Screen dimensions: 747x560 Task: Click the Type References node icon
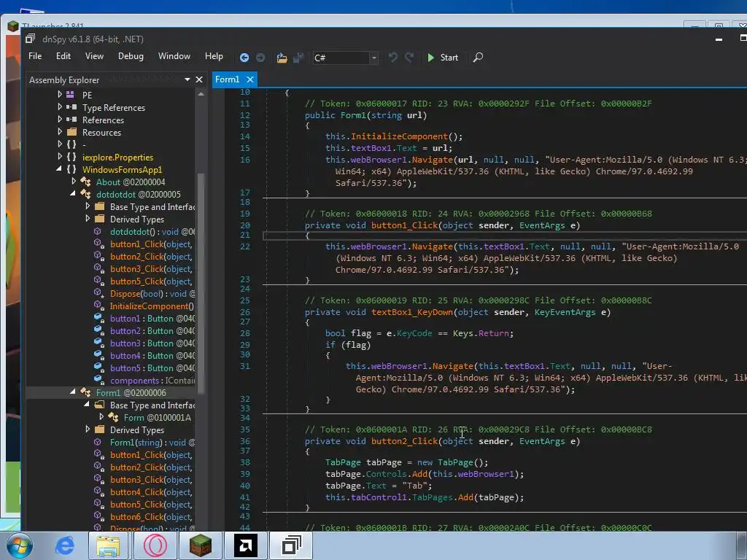[x=71, y=107]
